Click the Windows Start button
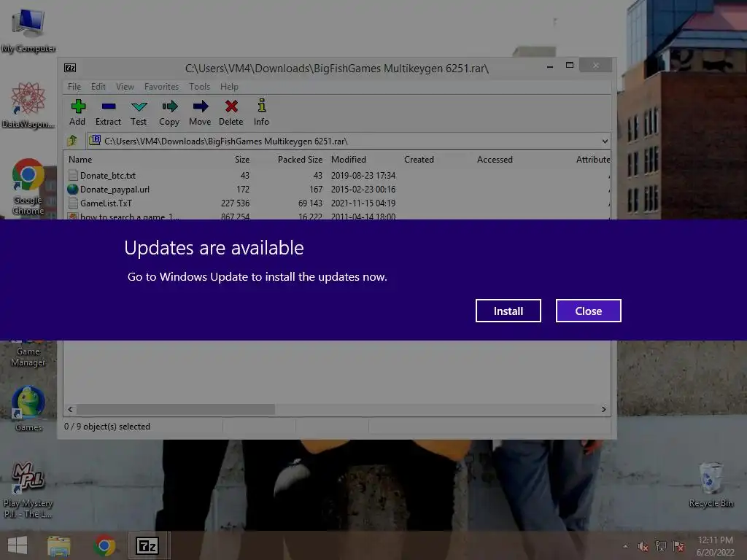 [x=18, y=545]
